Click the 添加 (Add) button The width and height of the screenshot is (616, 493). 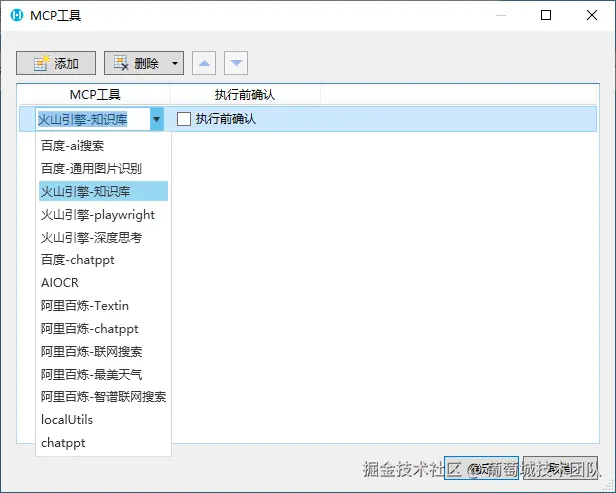[56, 63]
